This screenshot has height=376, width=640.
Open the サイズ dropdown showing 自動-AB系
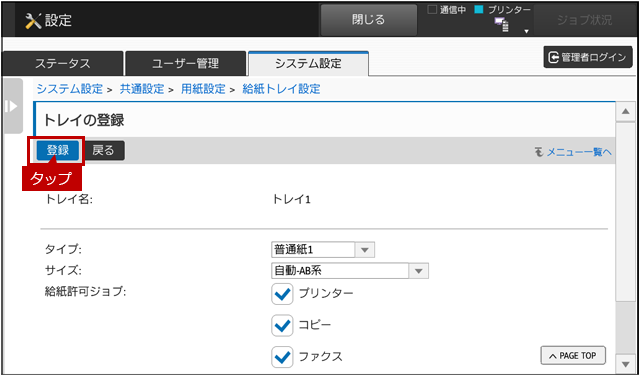350,271
